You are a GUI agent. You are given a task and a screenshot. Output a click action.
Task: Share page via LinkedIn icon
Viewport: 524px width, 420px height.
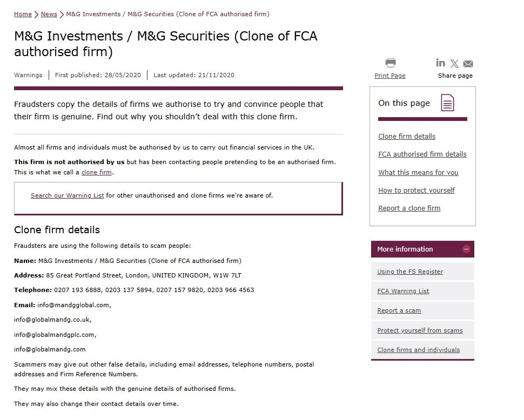point(441,63)
